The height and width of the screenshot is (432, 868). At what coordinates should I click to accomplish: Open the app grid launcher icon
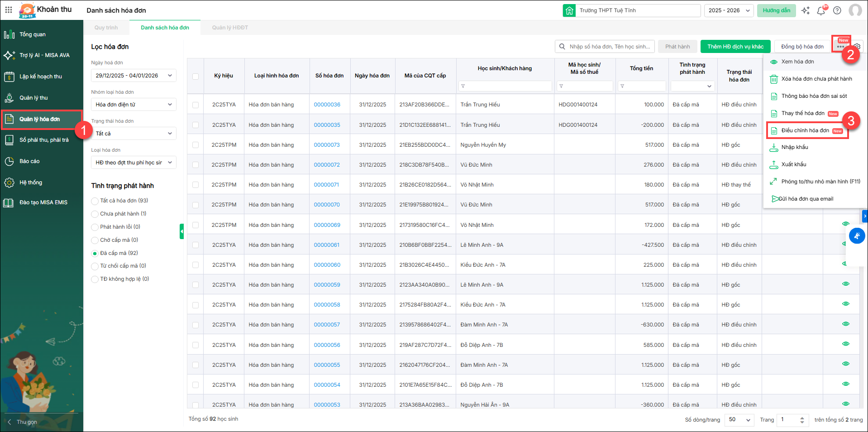coord(9,10)
